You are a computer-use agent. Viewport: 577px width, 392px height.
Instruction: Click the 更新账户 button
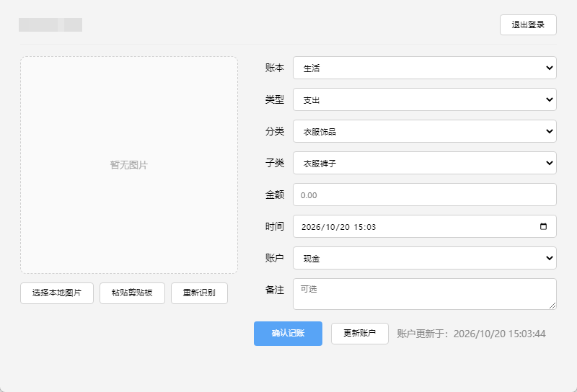[x=359, y=334]
